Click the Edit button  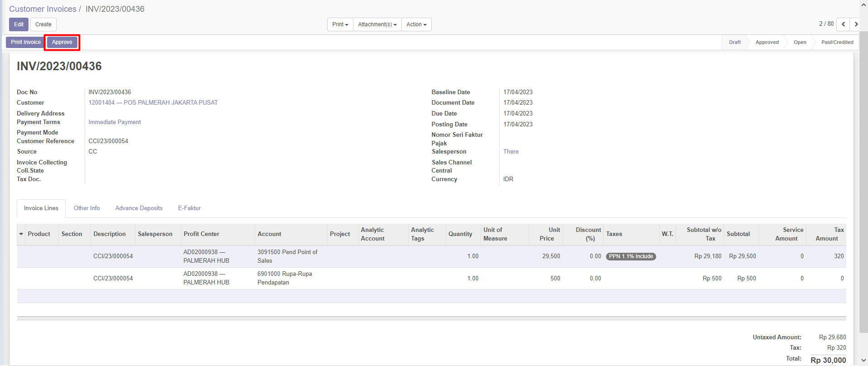pyautogui.click(x=19, y=24)
